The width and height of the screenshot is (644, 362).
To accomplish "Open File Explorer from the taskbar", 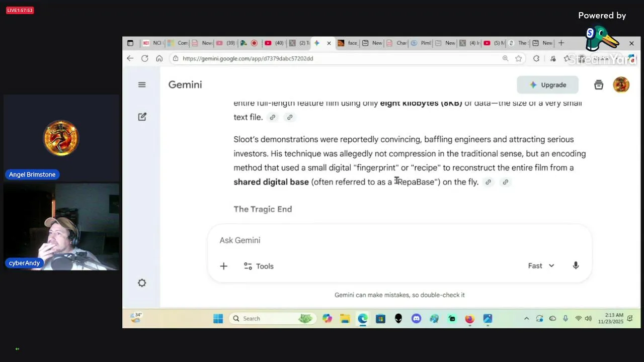I will 345,318.
